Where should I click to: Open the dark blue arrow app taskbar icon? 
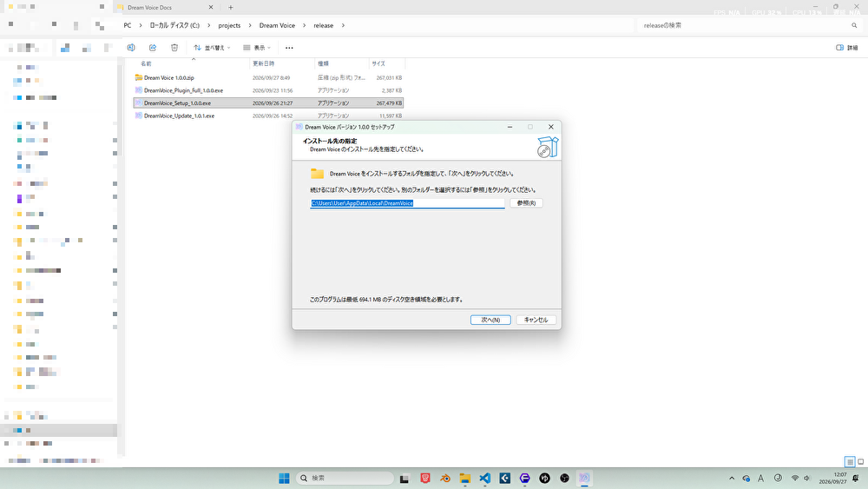505,479
